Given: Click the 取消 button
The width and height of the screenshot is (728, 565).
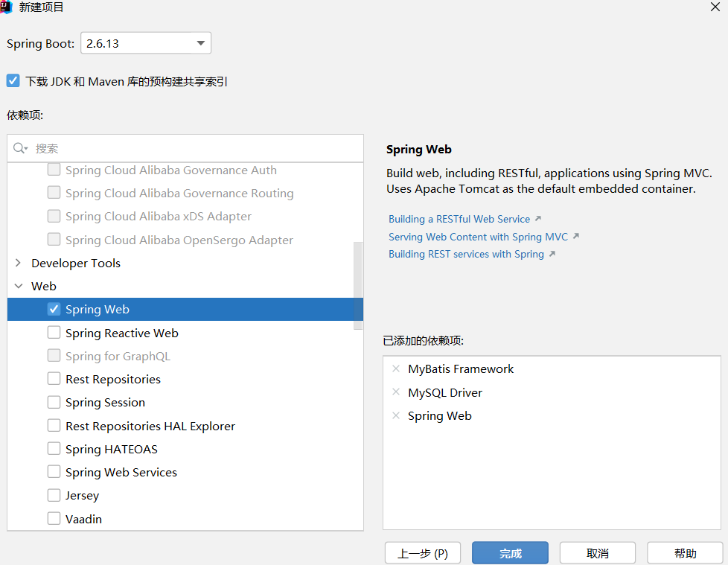Looking at the screenshot, I should pyautogui.click(x=598, y=553).
